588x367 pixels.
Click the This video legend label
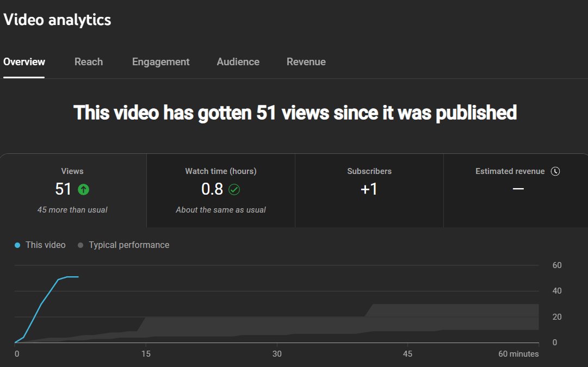[x=45, y=245]
